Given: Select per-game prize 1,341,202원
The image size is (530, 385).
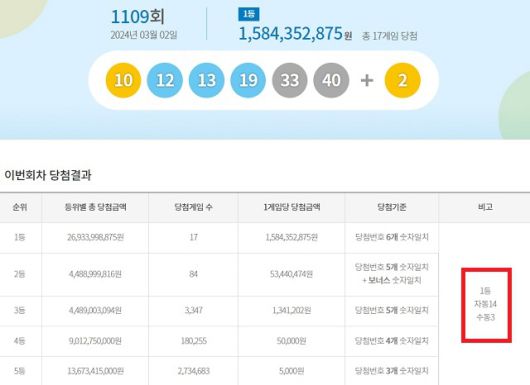Looking at the screenshot, I should pos(292,310).
